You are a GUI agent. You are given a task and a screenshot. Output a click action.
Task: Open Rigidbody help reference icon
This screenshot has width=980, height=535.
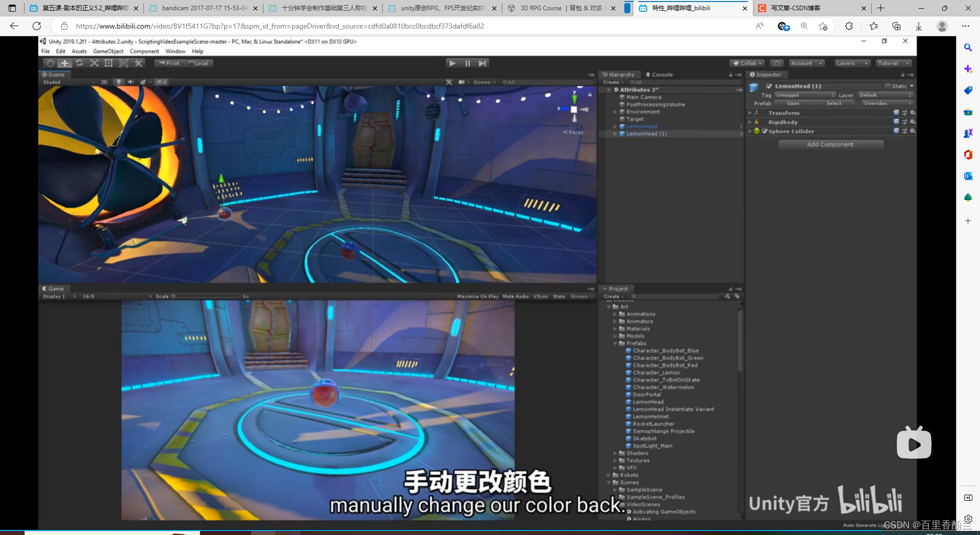coord(896,122)
